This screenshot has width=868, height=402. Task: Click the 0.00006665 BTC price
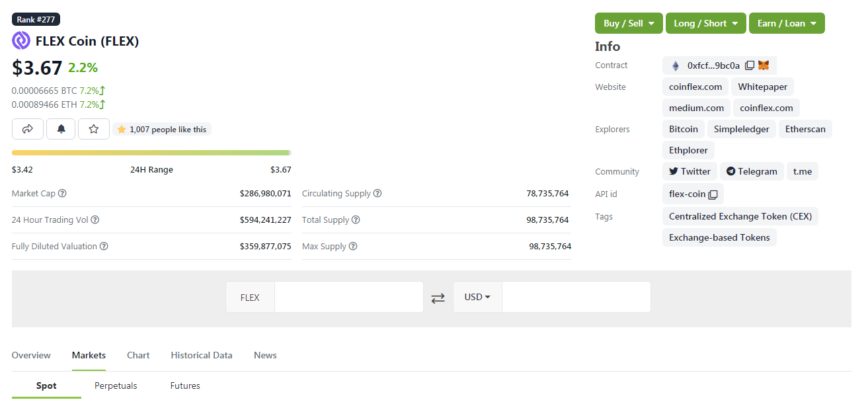(44, 91)
